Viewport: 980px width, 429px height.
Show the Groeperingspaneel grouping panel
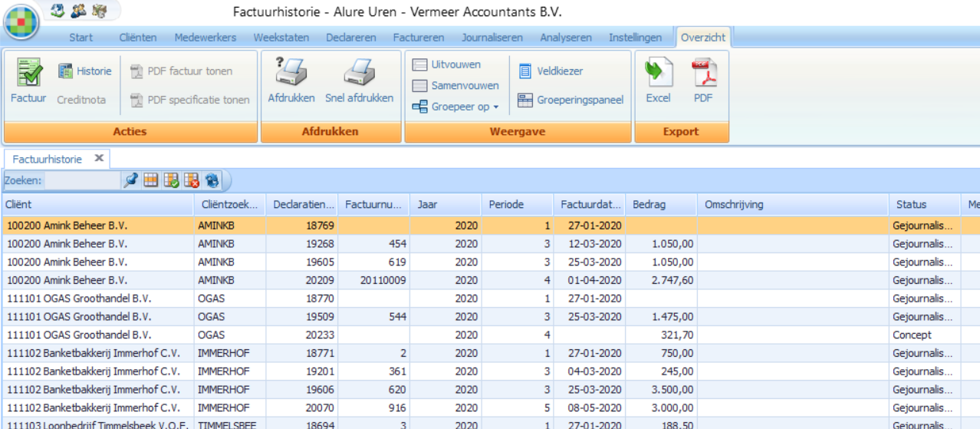click(571, 100)
